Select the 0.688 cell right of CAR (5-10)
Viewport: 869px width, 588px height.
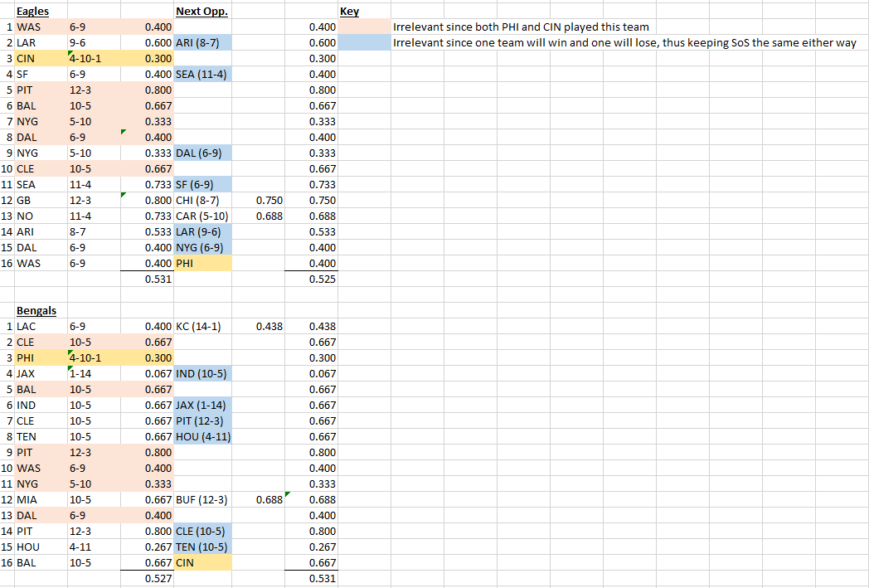point(258,216)
